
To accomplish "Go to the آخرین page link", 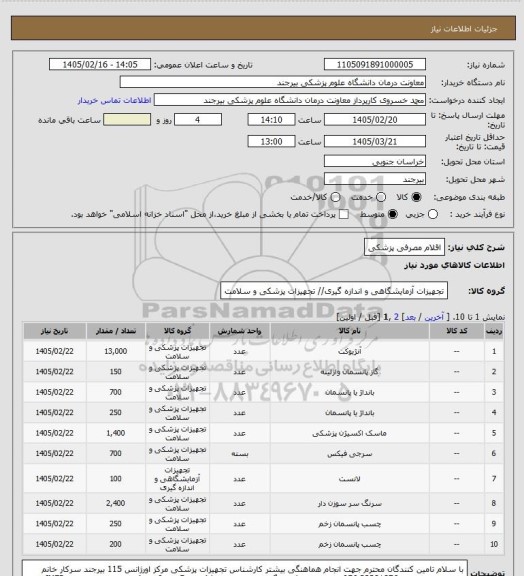I will point(434,317).
